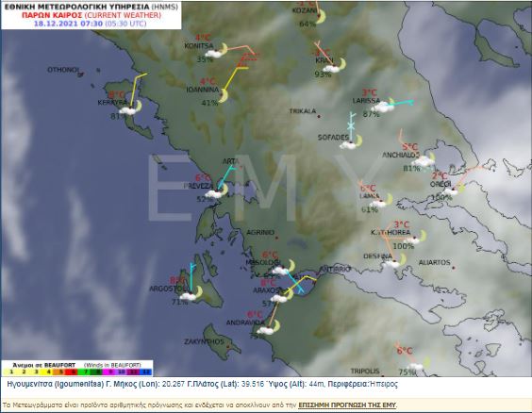Click the Agrinio station dot
Screen dimensions: 532x413
[x=277, y=238]
